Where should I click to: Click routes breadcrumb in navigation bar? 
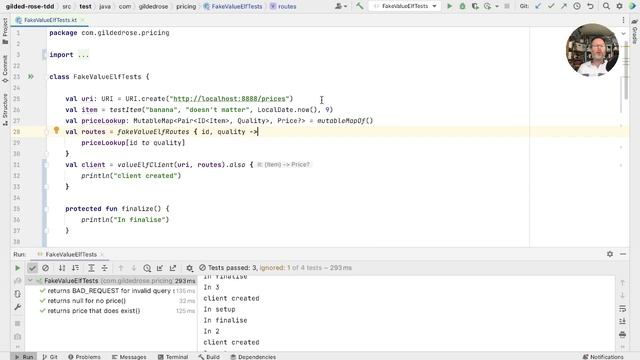pos(283,7)
